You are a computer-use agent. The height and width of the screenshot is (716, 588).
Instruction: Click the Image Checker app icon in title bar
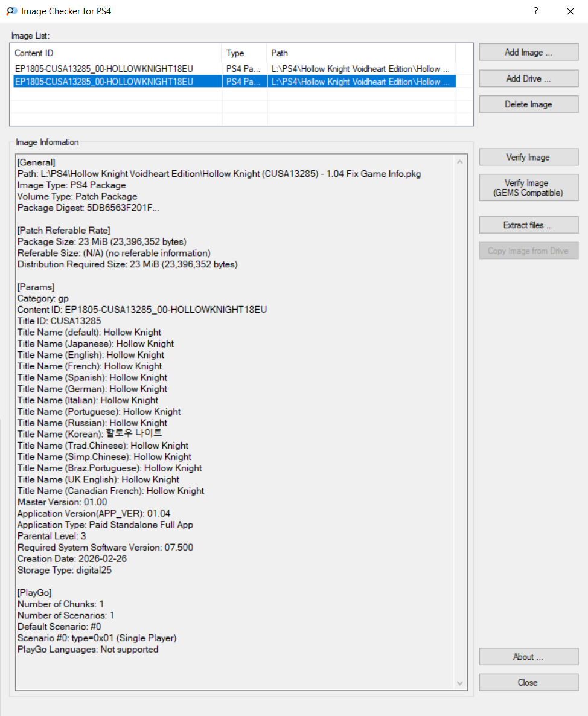click(x=11, y=11)
